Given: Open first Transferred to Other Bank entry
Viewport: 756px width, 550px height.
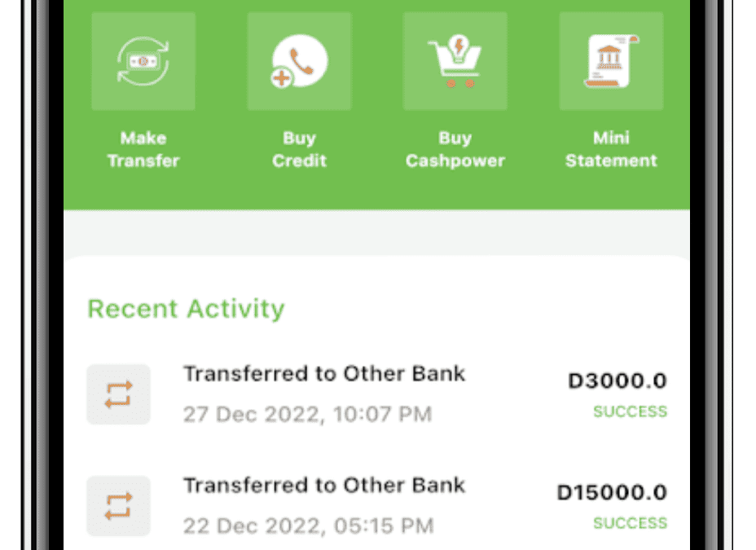Looking at the screenshot, I should (324, 374).
